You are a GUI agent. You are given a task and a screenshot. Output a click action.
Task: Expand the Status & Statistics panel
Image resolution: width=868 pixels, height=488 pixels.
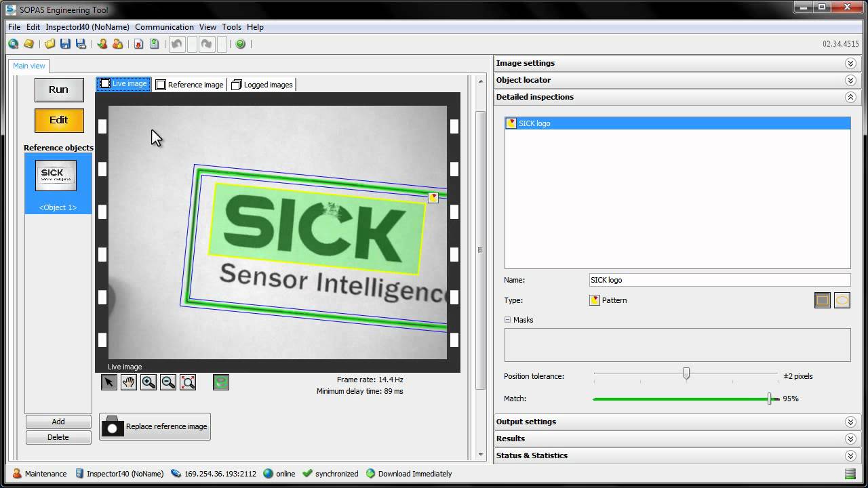click(850, 455)
